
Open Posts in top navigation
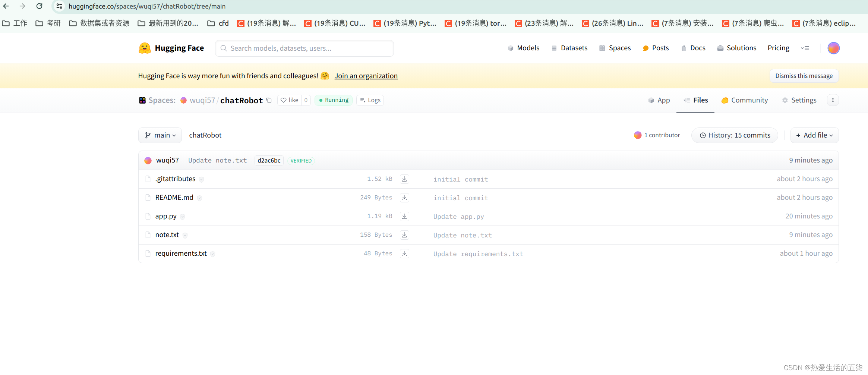point(656,48)
